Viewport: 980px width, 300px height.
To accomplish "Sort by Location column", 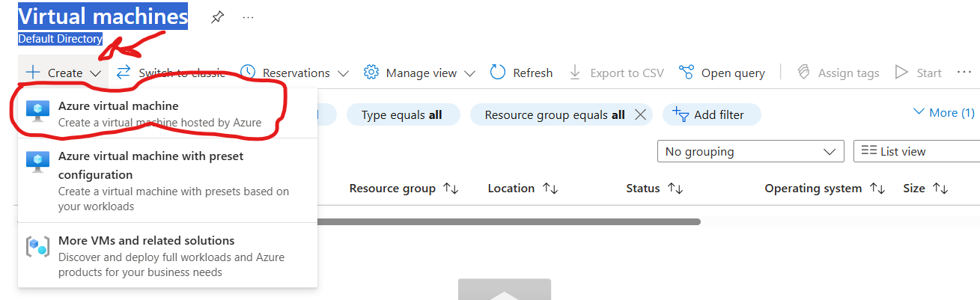I will coord(523,189).
